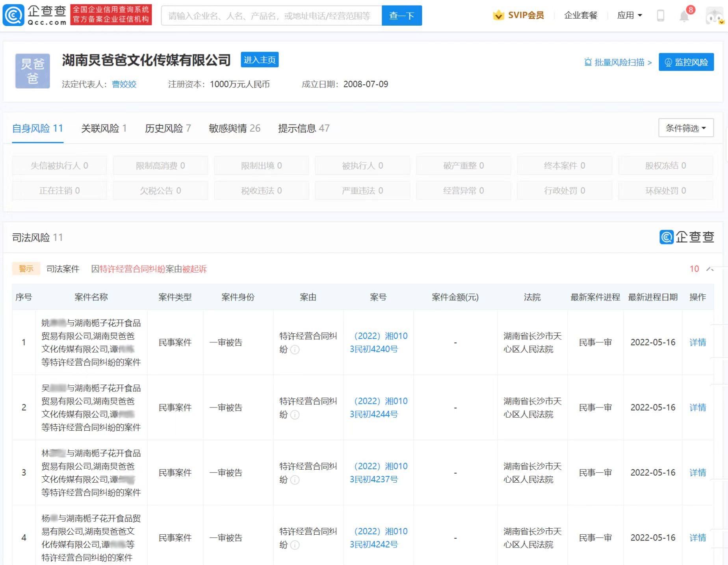Viewport: 728px width, 565px height.
Task: Open case number 湘0103民初4244号
Action: coord(378,407)
